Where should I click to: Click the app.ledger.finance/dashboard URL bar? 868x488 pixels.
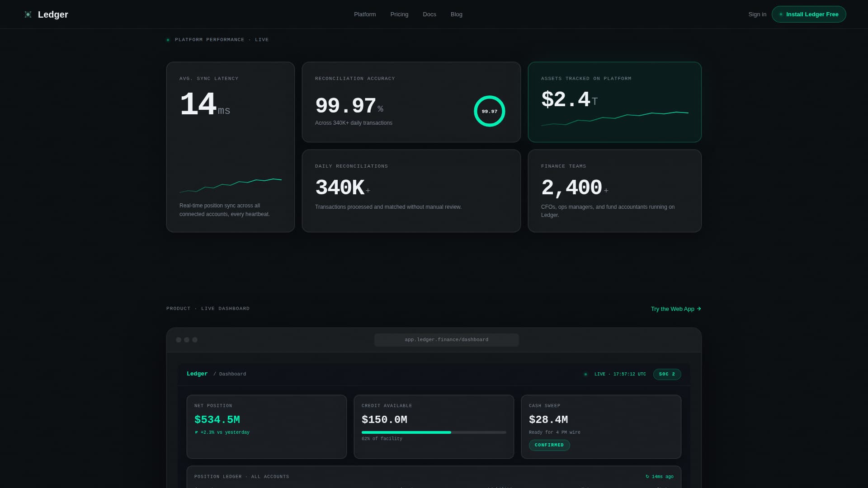[447, 340]
